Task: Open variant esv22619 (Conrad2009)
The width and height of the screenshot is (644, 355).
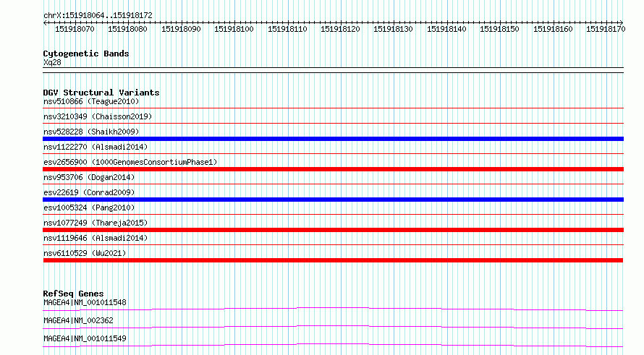Action: pos(89,192)
